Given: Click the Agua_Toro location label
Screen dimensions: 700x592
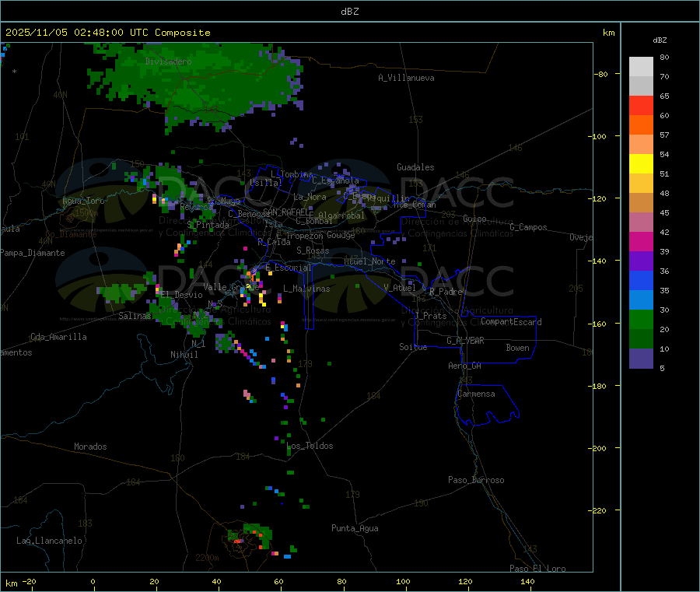Looking at the screenshot, I should pos(83,201).
